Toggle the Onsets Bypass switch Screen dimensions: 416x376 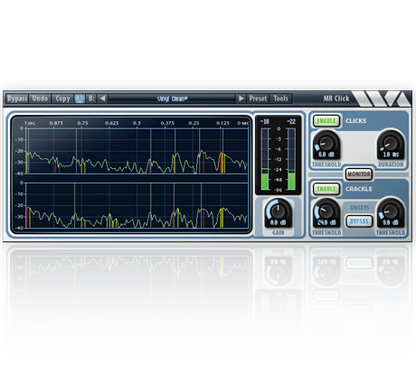point(359,221)
